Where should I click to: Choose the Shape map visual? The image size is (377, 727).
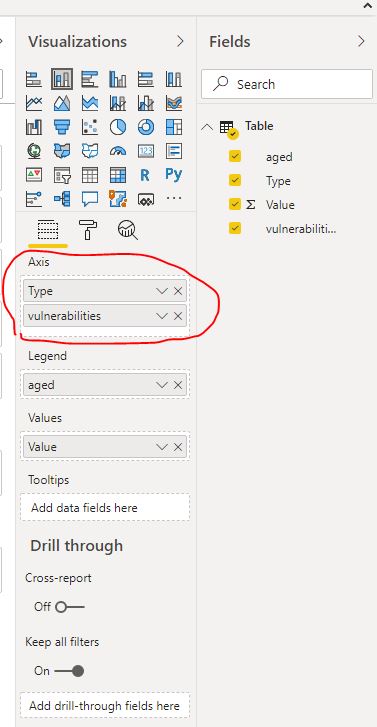89,151
